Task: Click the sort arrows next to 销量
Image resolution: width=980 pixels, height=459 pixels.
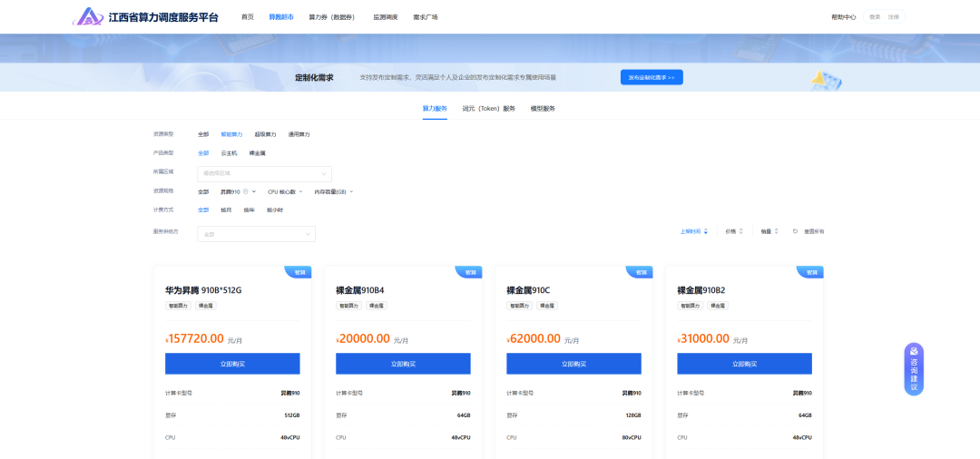Action: coord(776,231)
